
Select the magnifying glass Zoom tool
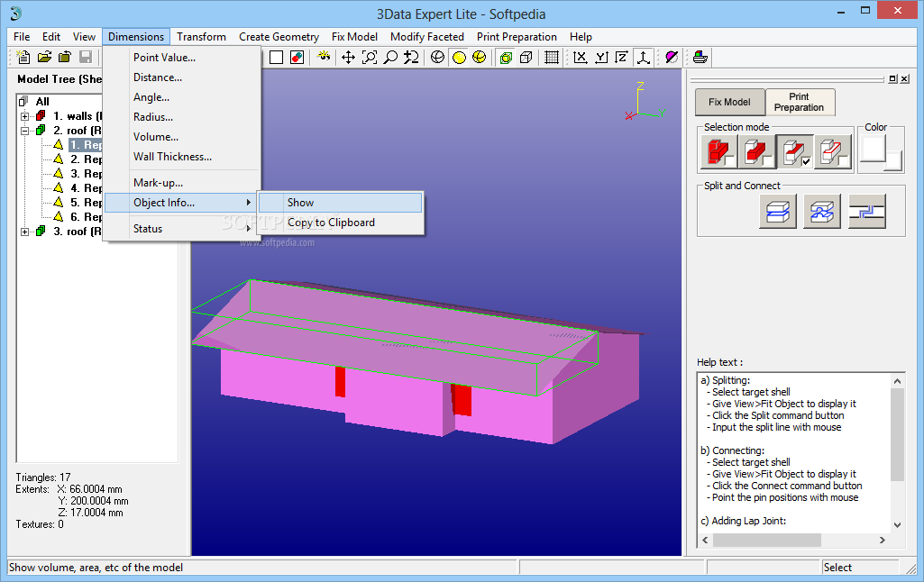pos(390,57)
